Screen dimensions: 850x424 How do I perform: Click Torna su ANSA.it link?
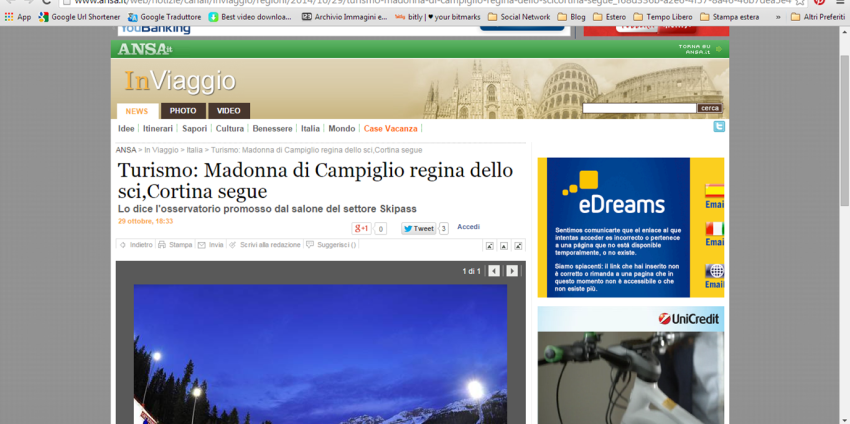[700, 49]
